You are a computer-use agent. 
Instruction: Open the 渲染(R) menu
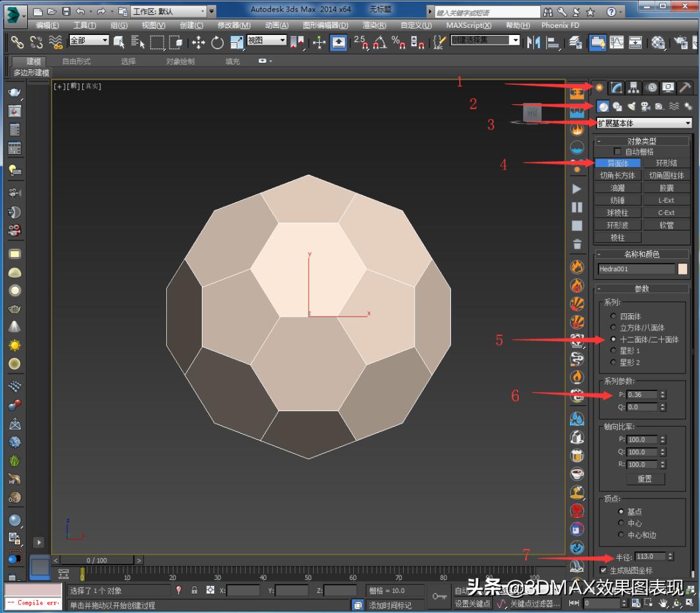pos(374,25)
